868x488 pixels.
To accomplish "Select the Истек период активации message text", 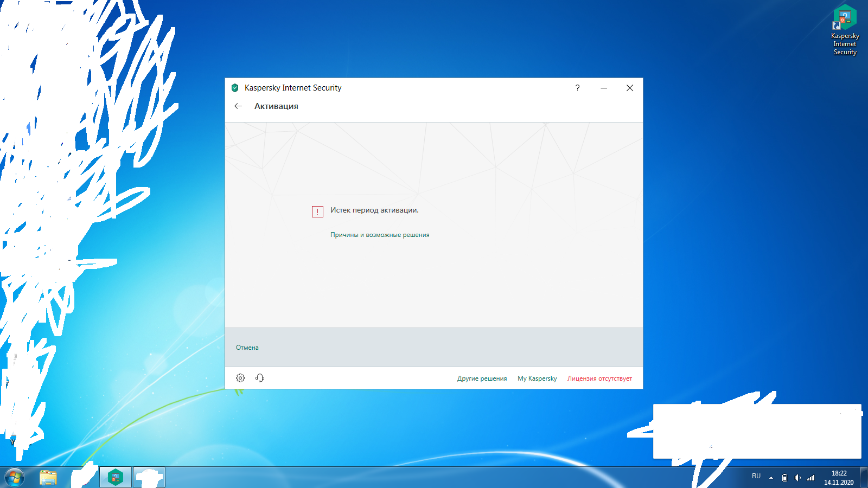I will point(374,210).
